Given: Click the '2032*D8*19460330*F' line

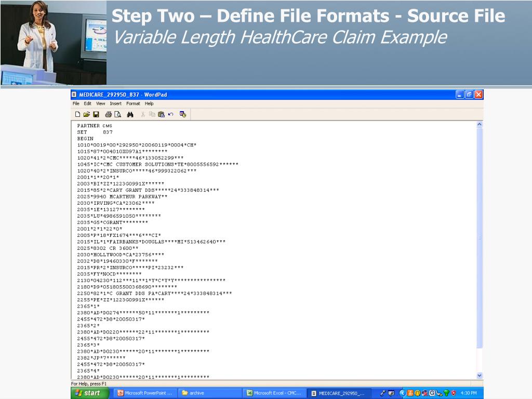Looking at the screenshot, I should pos(117,261).
